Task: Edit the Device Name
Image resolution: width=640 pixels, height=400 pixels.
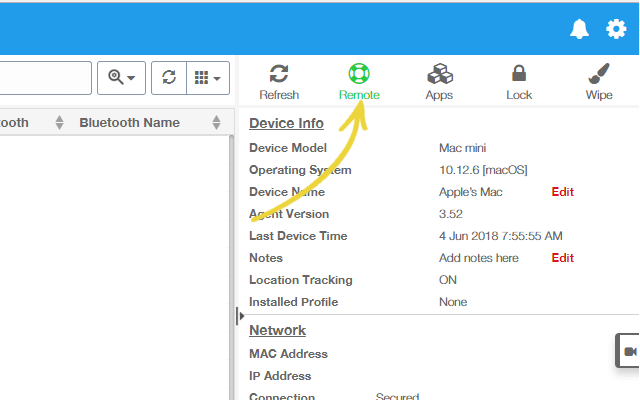Action: [x=562, y=192]
